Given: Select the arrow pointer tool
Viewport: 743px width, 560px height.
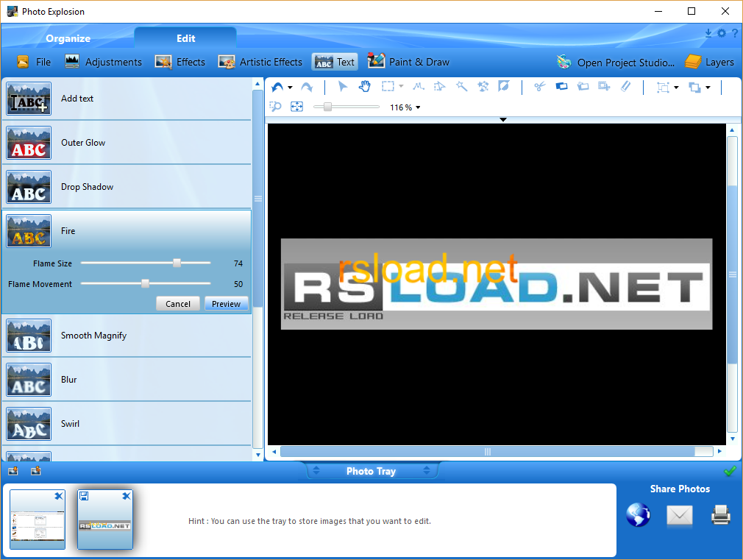Looking at the screenshot, I should click(x=343, y=86).
